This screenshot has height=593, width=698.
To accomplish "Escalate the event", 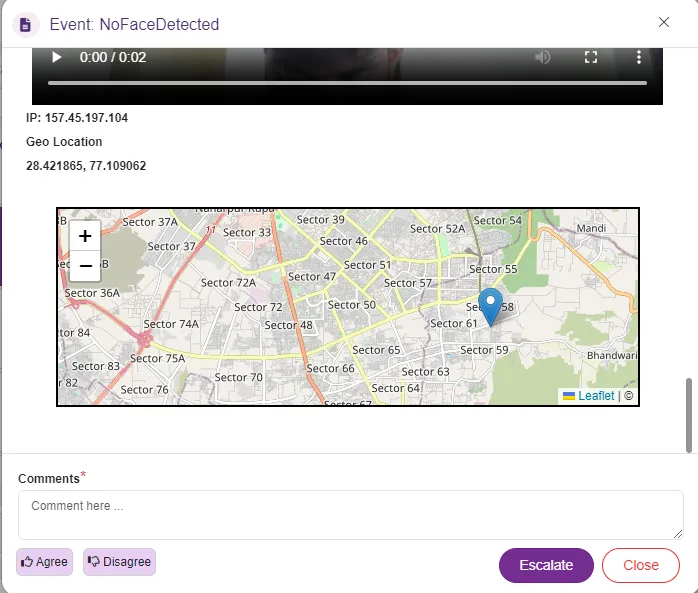I will coord(546,565).
